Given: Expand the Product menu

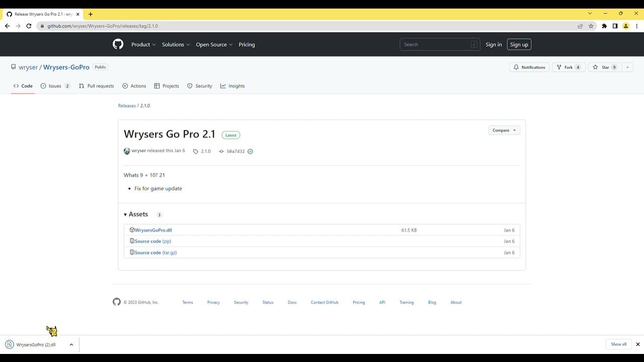Looking at the screenshot, I should point(143,44).
